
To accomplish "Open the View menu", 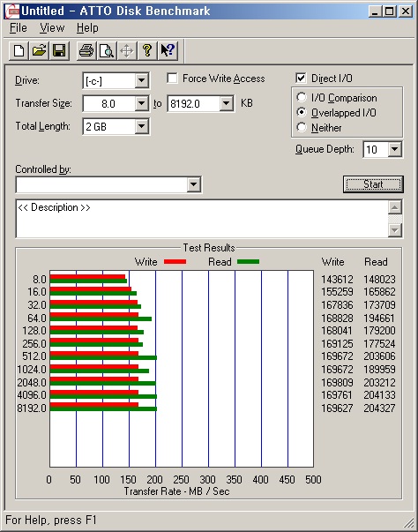I will 52,28.
